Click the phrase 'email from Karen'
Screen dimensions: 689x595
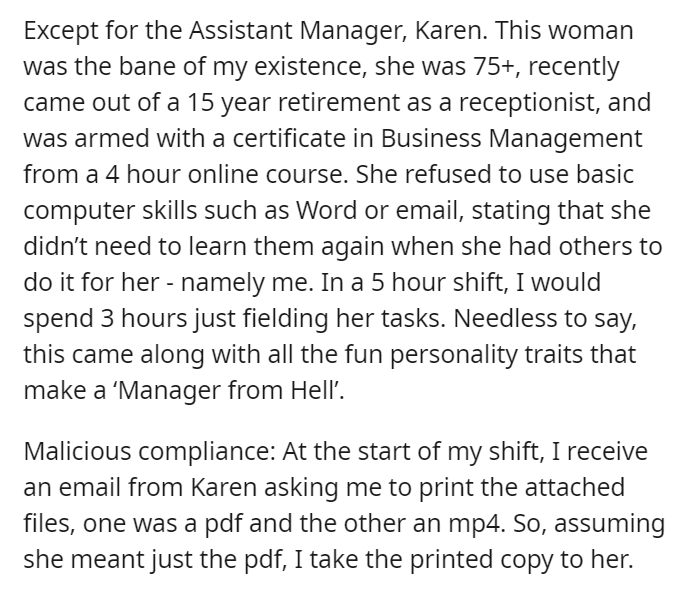157,488
